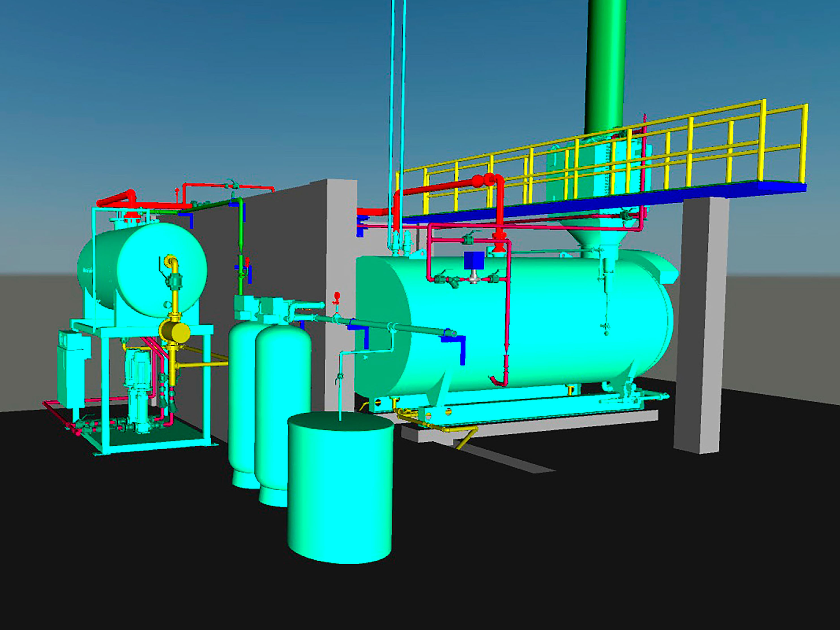Screen dimensions: 840x630
Task: Click the short cylindrical tank in foreground
Action: 340,494
